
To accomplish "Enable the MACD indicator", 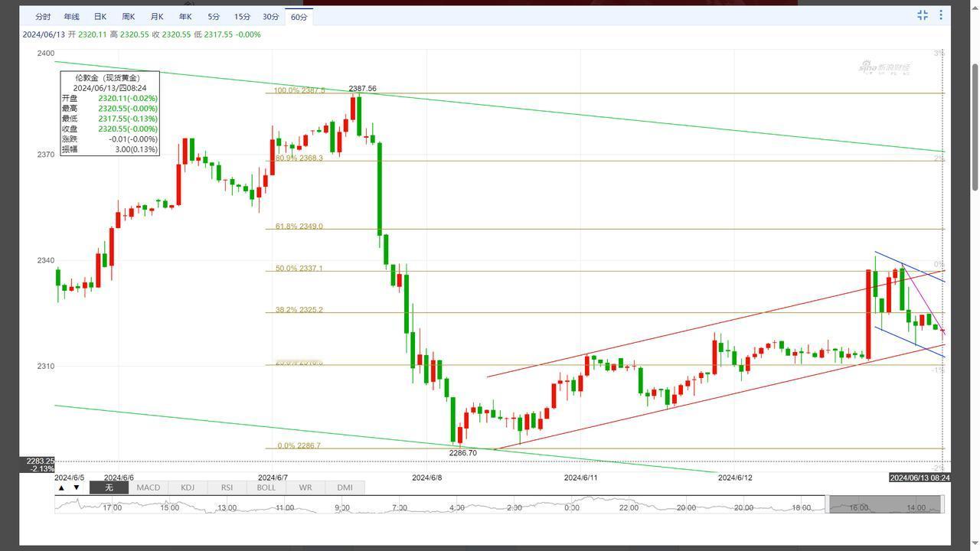I will click(148, 487).
